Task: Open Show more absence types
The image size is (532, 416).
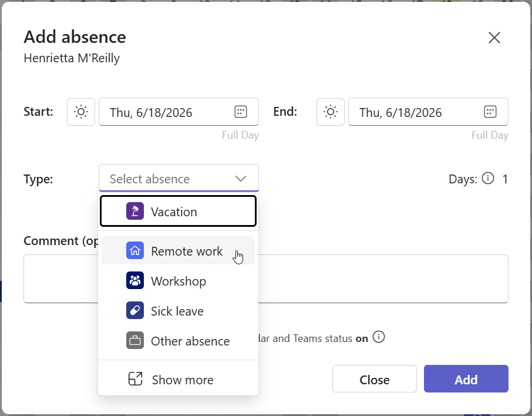Action: pyautogui.click(x=178, y=379)
